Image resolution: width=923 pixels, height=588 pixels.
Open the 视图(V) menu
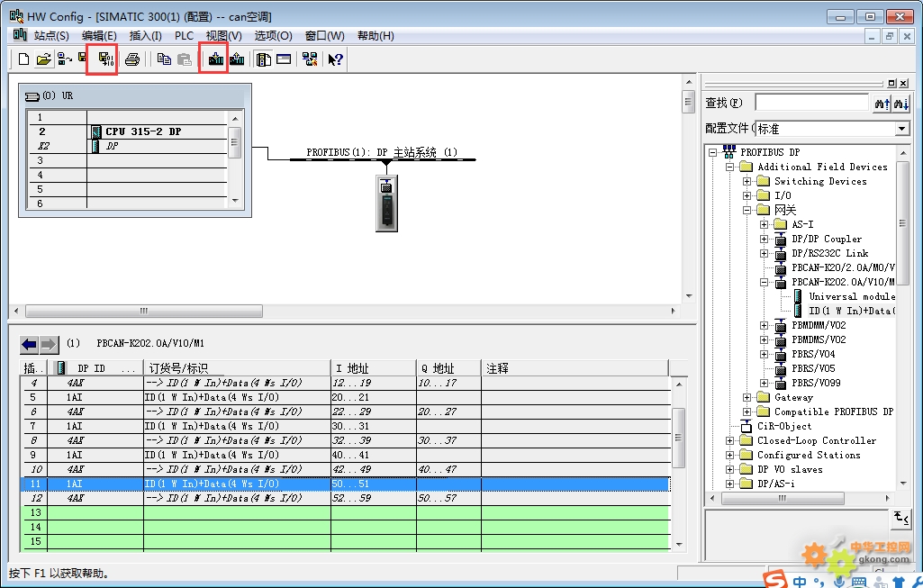(x=223, y=36)
